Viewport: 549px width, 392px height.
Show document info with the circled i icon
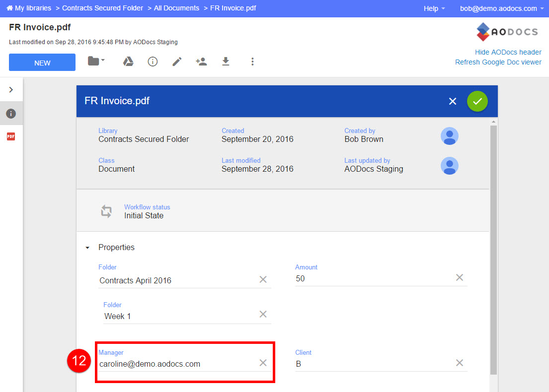coord(153,62)
